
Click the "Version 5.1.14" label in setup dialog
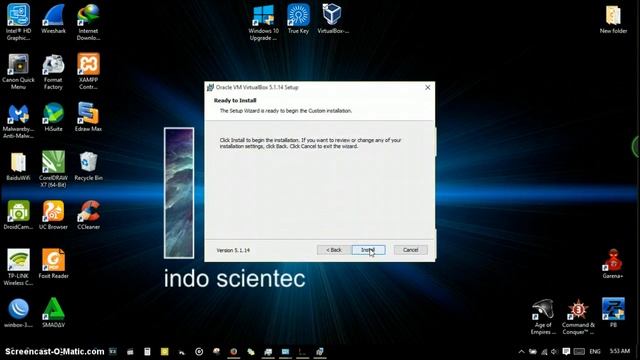[x=233, y=250]
